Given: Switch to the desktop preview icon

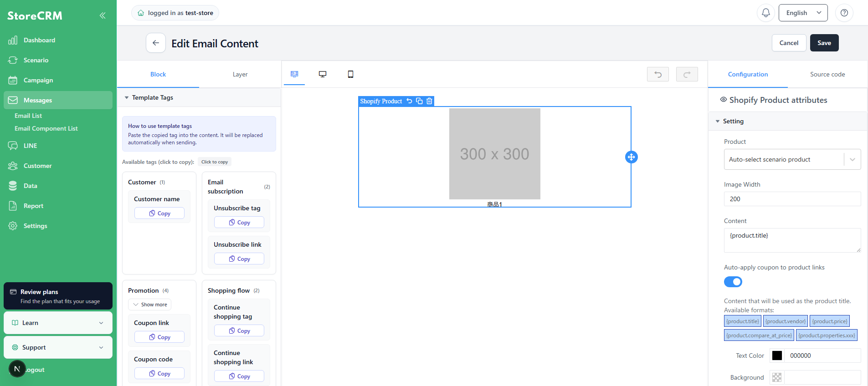Looking at the screenshot, I should pos(323,74).
